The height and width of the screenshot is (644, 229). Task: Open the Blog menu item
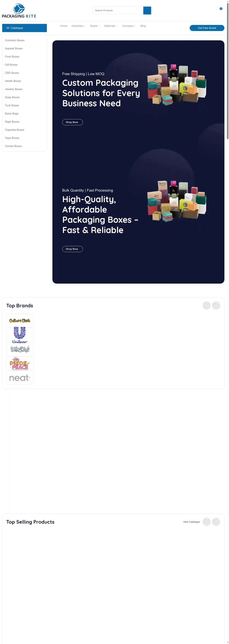[x=143, y=26]
